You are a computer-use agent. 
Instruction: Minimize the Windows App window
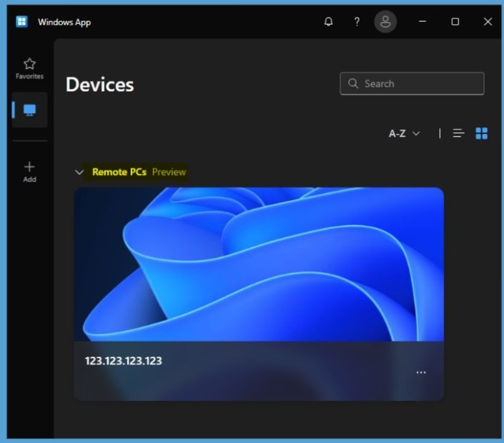point(423,22)
